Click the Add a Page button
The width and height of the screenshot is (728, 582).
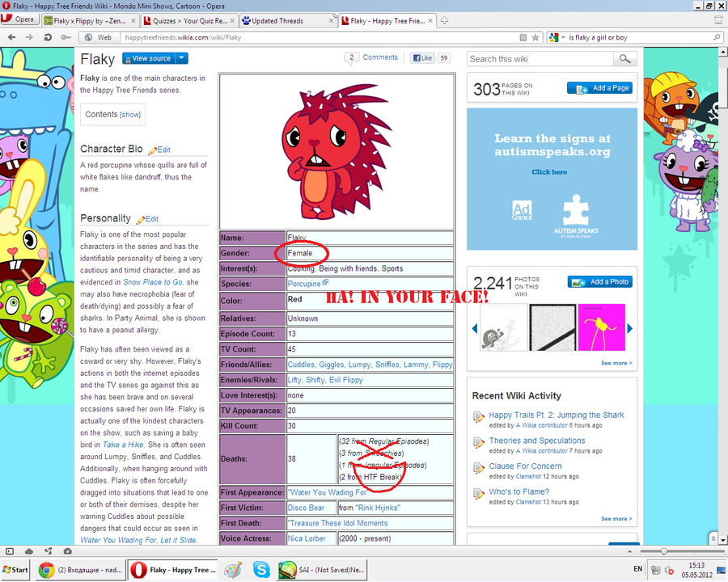pyautogui.click(x=600, y=88)
